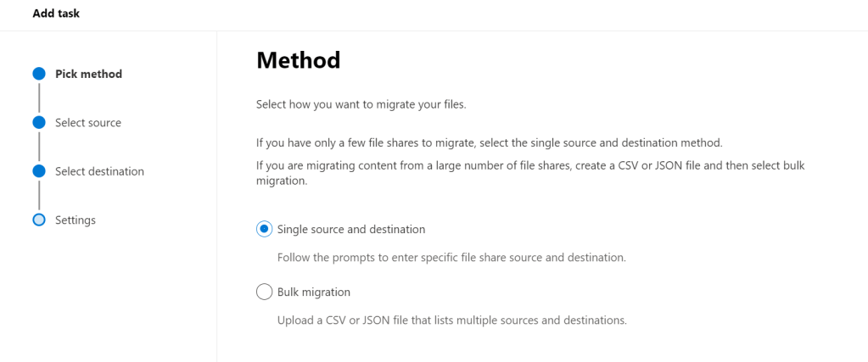Click the 'Follow the prompts' description text
This screenshot has height=362, width=868.
451,257
